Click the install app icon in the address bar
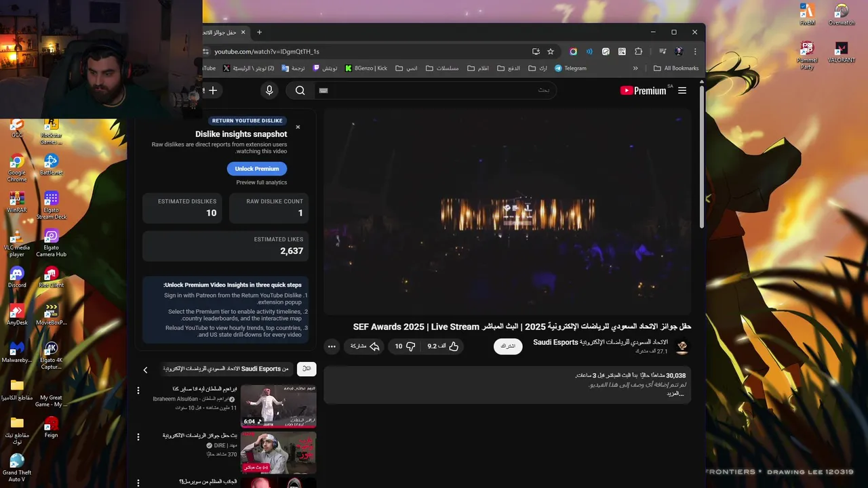868x488 pixels. (x=536, y=52)
